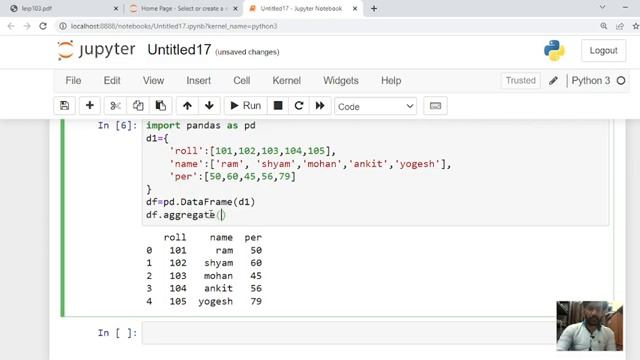Click the Trusted notebook indicator
The width and height of the screenshot is (640, 360).
click(520, 80)
